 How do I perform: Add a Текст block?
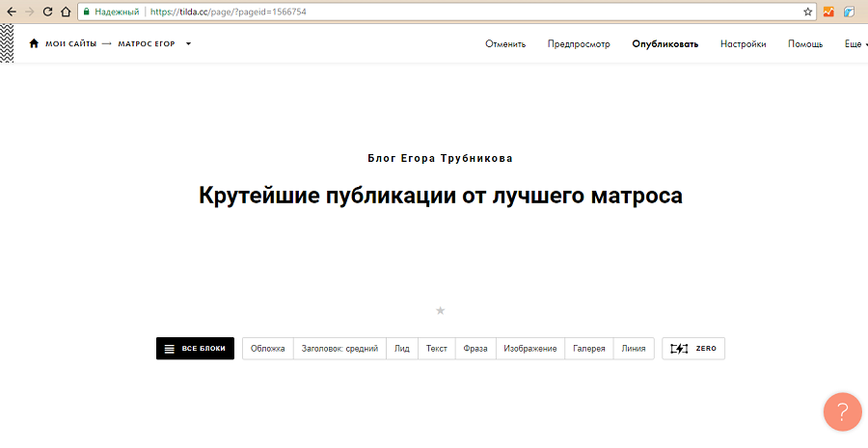point(436,349)
